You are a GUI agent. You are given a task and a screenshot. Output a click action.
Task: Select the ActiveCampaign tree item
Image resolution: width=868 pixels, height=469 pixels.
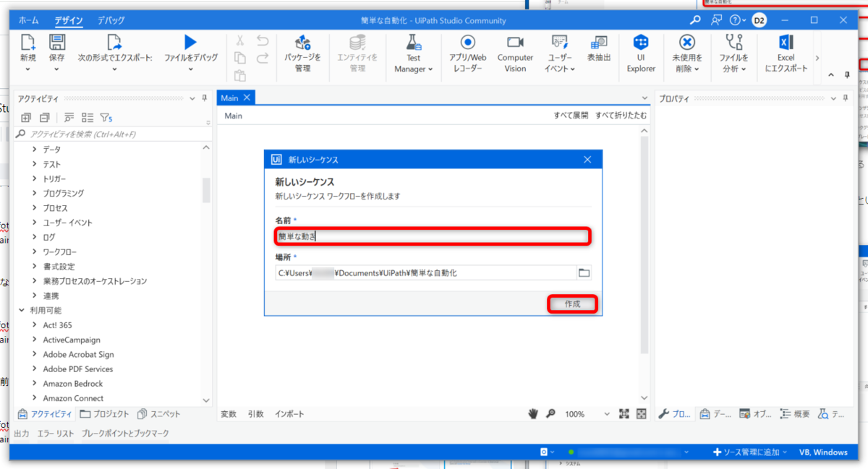(x=72, y=340)
